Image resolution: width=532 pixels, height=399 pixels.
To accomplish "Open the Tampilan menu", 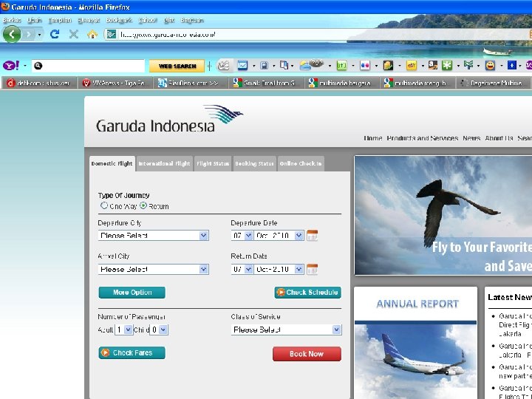I will click(60, 20).
